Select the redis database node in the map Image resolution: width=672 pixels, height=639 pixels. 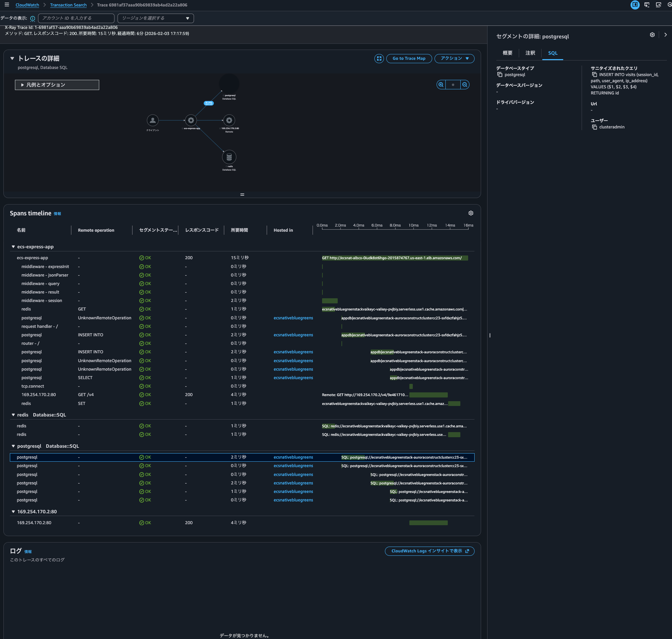pos(229,157)
